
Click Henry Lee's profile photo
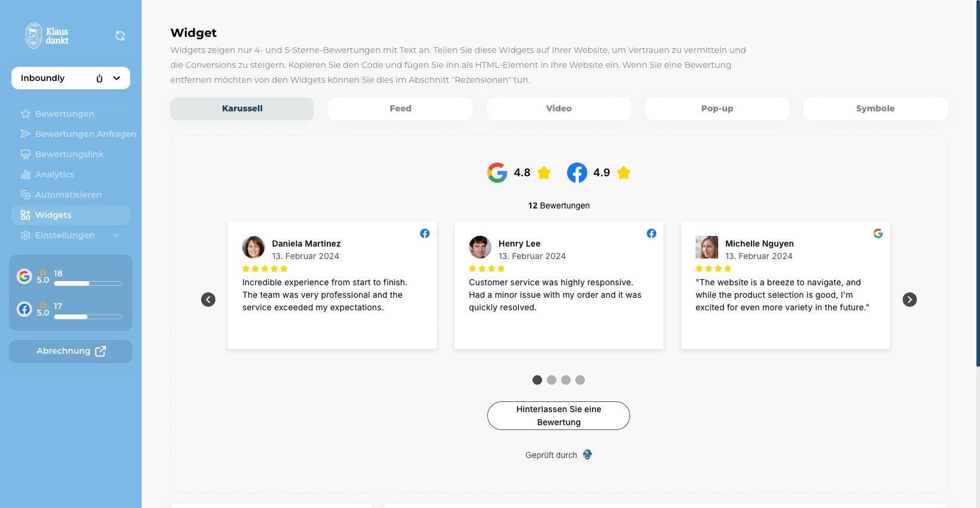click(x=480, y=247)
